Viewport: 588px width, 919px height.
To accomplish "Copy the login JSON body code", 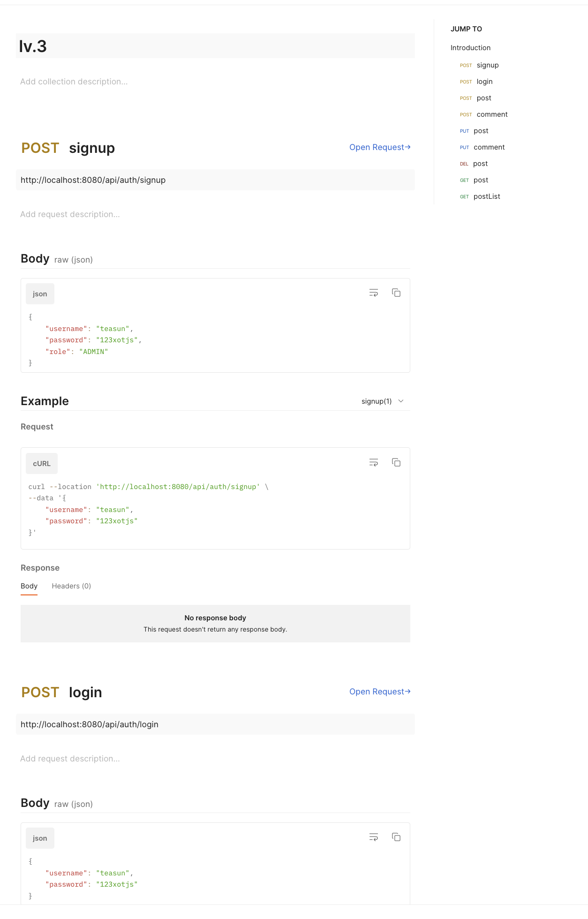I will [396, 837].
